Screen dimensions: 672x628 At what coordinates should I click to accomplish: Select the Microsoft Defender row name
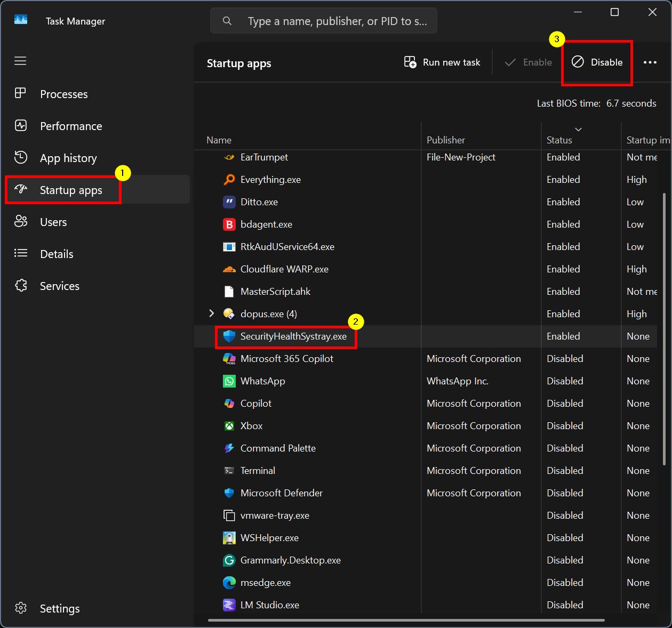pyautogui.click(x=282, y=493)
